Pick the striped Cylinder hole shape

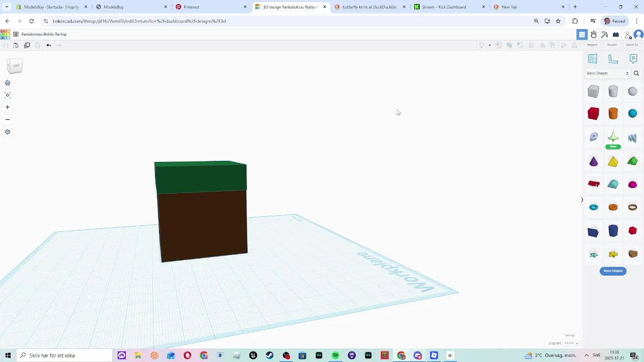pos(613,92)
